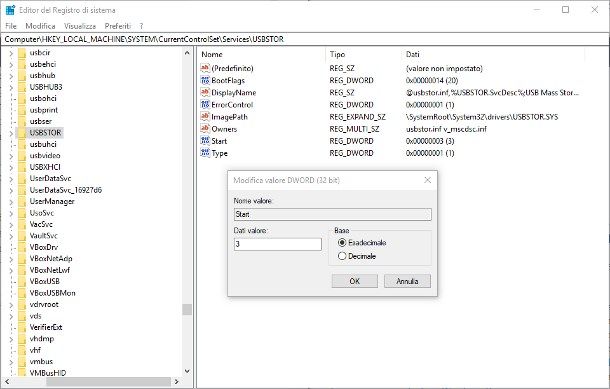Click the horizontal scrollbar right arrow
Screen dimensions: 610x389
[x=177, y=382]
